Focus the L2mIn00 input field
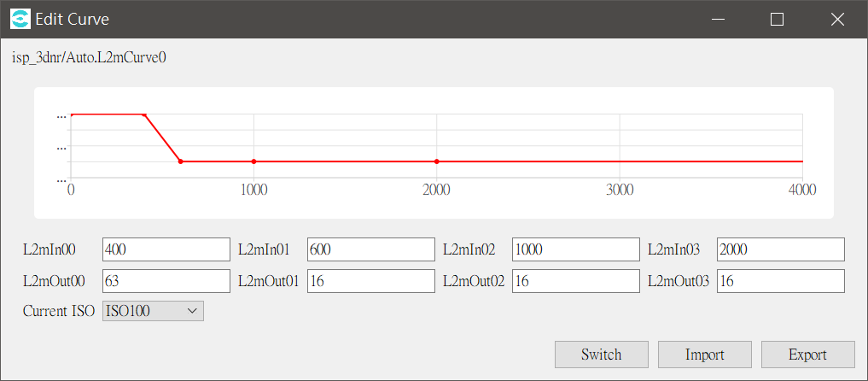868x381 pixels. 166,249
